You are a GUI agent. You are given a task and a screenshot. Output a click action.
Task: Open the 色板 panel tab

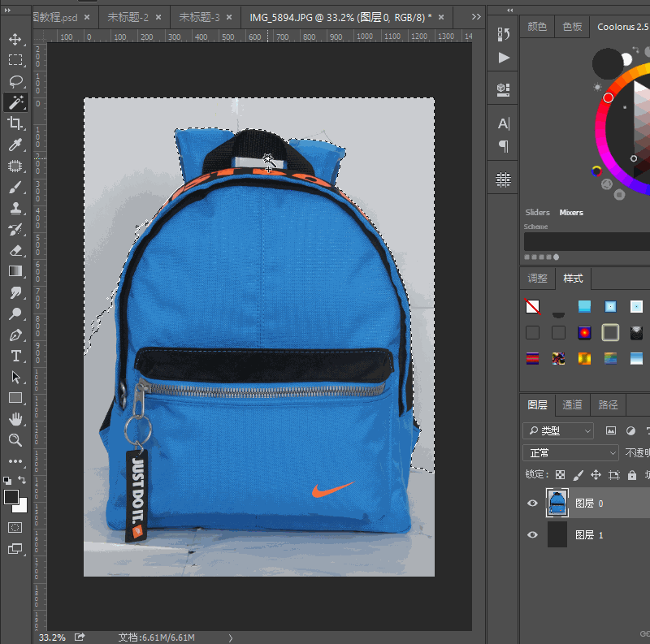click(x=572, y=27)
